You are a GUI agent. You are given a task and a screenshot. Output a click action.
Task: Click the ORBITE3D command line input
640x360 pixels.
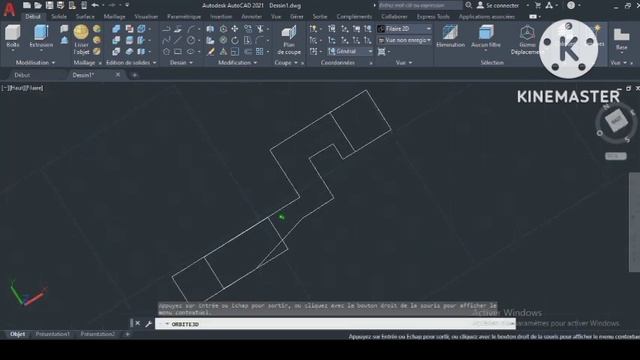click(335, 324)
